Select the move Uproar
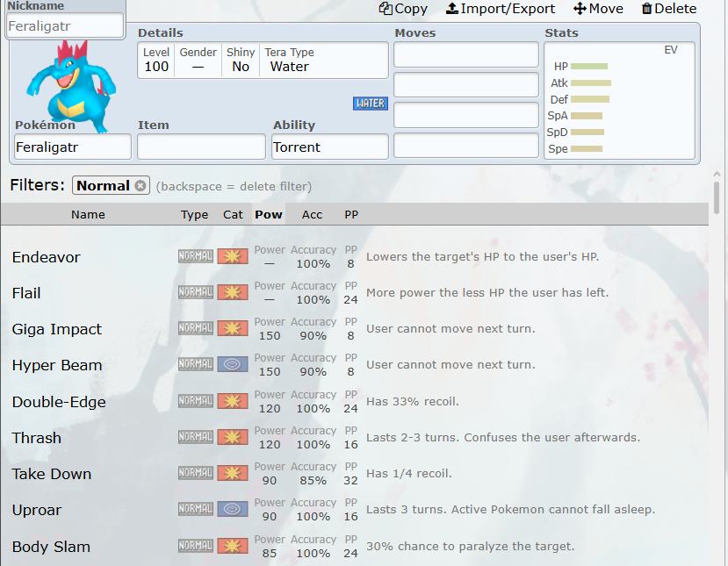The width and height of the screenshot is (728, 566). (354, 509)
